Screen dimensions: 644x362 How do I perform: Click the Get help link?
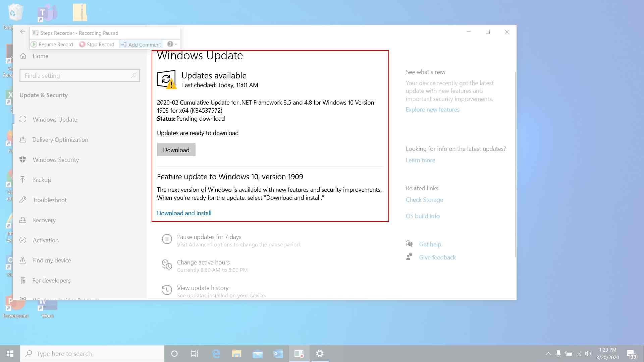click(x=430, y=244)
